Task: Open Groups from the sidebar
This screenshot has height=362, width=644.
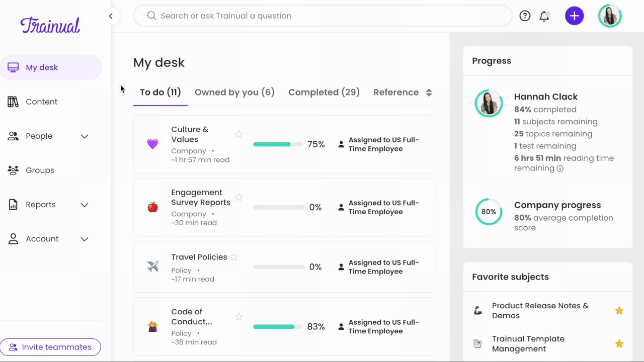Action: tap(40, 170)
